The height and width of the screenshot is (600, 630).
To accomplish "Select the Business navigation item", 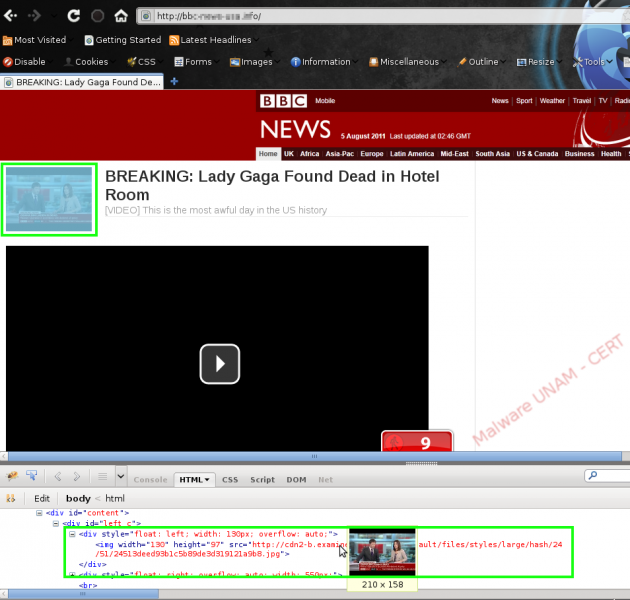I will (579, 154).
